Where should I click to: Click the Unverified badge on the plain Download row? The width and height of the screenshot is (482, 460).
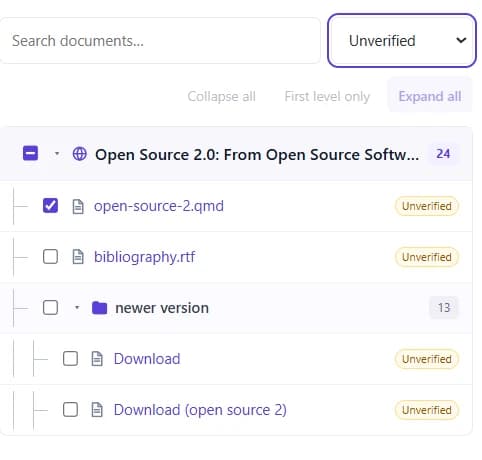point(427,359)
